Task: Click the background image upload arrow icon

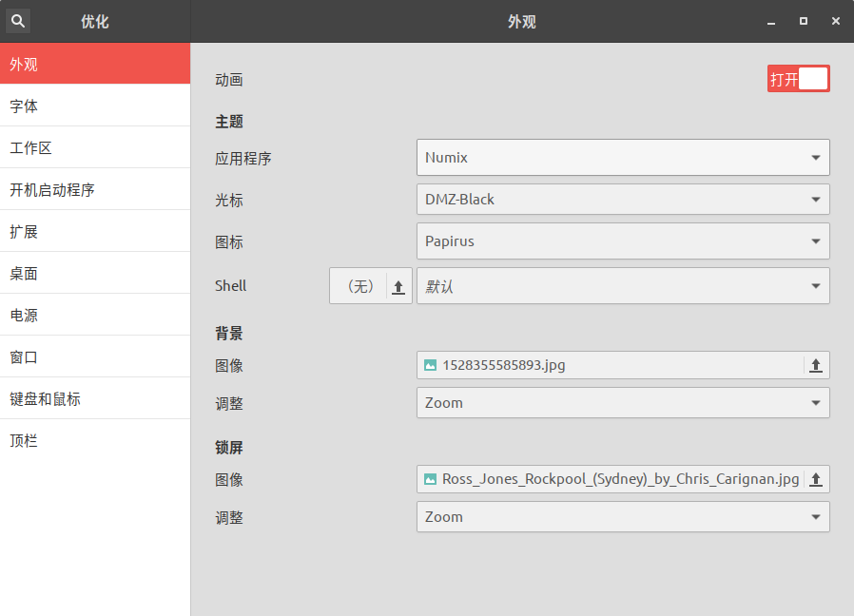Action: pyautogui.click(x=815, y=365)
